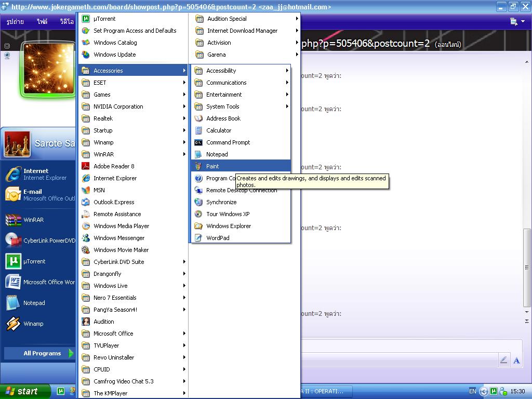The image size is (532, 399).
Task: Open CyberLink DVD Suite folder
Action: click(133, 262)
